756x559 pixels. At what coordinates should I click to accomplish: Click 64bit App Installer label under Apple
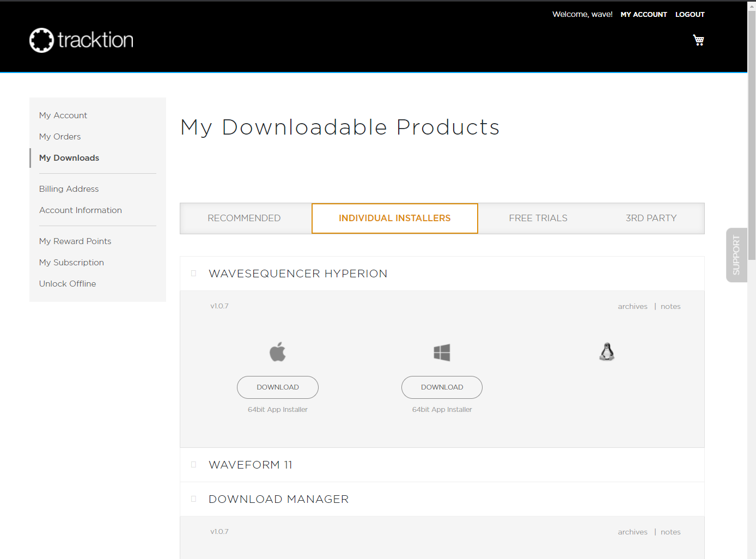(278, 410)
